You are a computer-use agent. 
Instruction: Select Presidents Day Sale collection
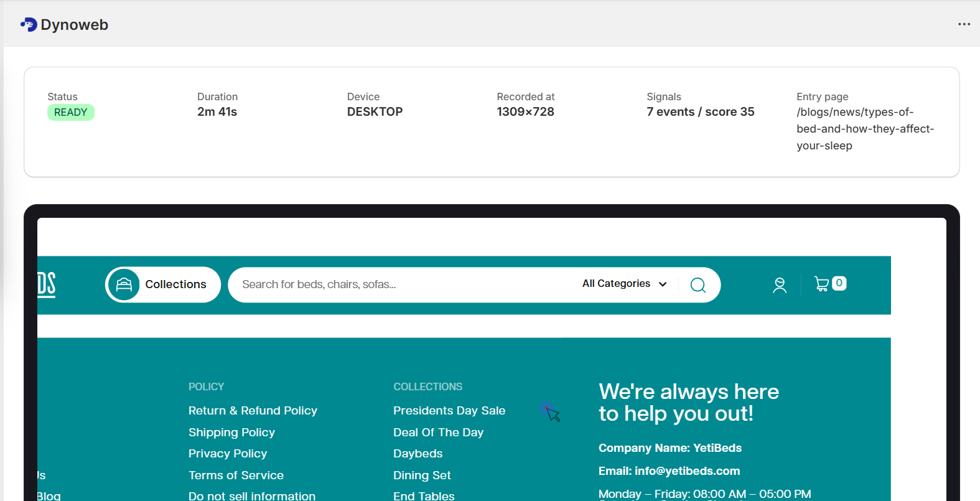click(x=449, y=411)
